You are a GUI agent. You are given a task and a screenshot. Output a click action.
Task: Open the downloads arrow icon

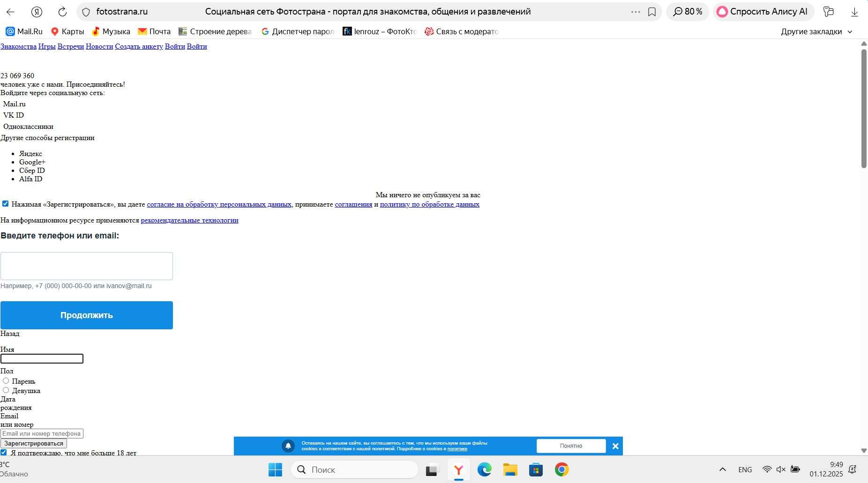854,12
